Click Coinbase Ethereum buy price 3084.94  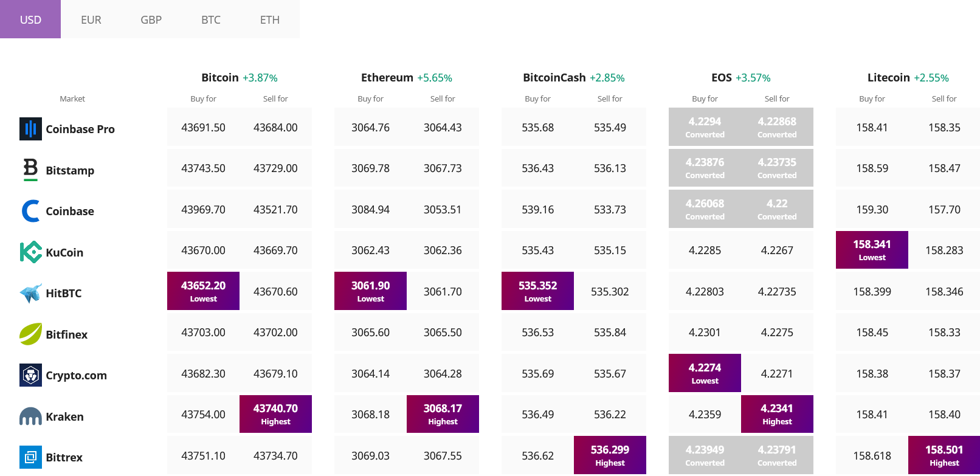click(370, 210)
